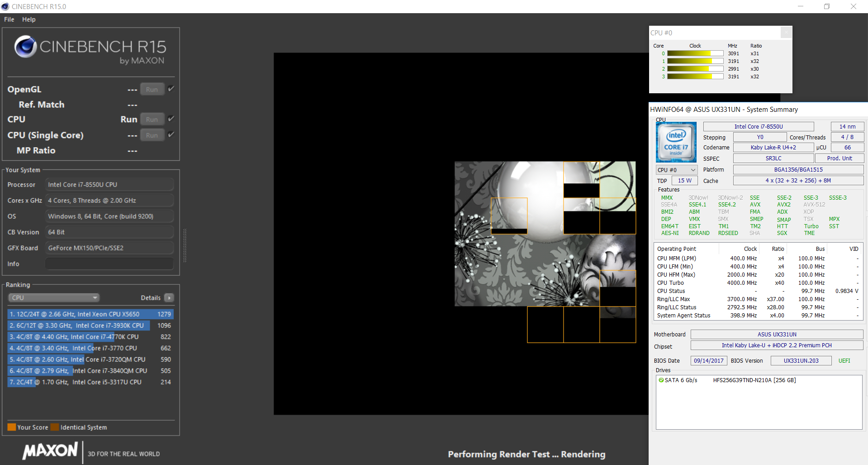Click the 15 W TDP value
Image resolution: width=868 pixels, height=465 pixels.
point(684,181)
